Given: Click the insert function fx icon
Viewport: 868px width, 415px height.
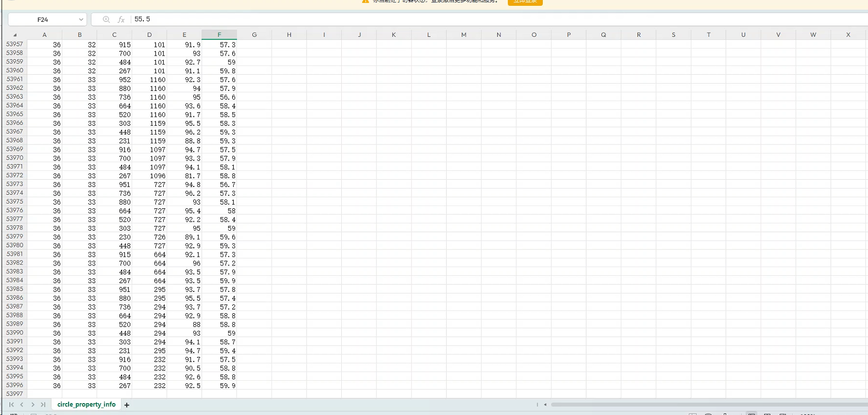Looking at the screenshot, I should pyautogui.click(x=121, y=20).
